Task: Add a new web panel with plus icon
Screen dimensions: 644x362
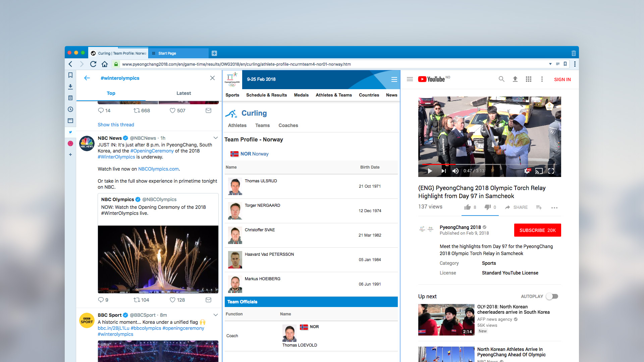Action: point(70,155)
